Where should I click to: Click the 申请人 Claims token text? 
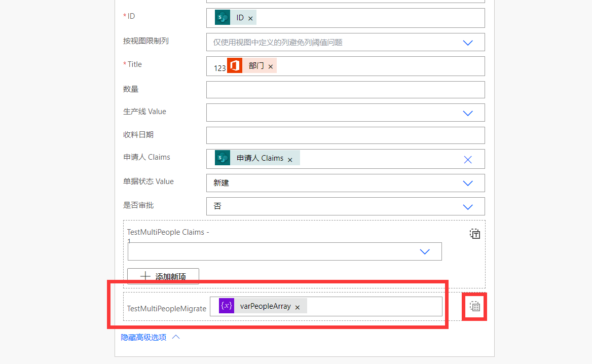260,158
